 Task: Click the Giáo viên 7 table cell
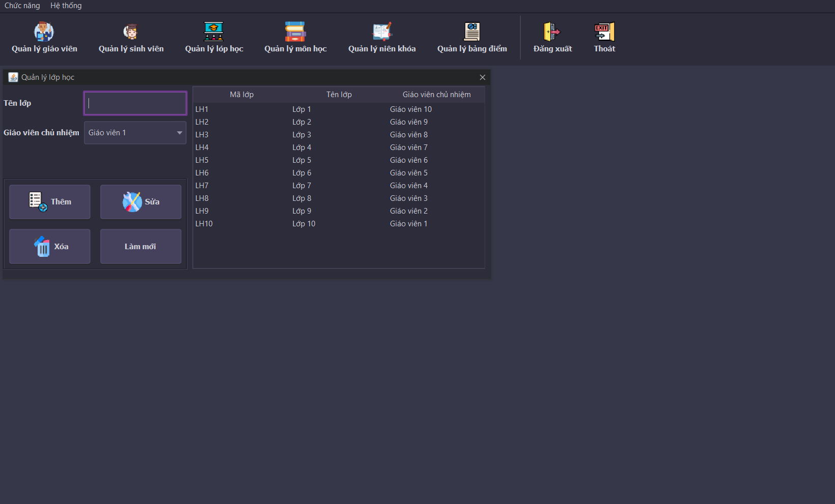tap(436, 147)
